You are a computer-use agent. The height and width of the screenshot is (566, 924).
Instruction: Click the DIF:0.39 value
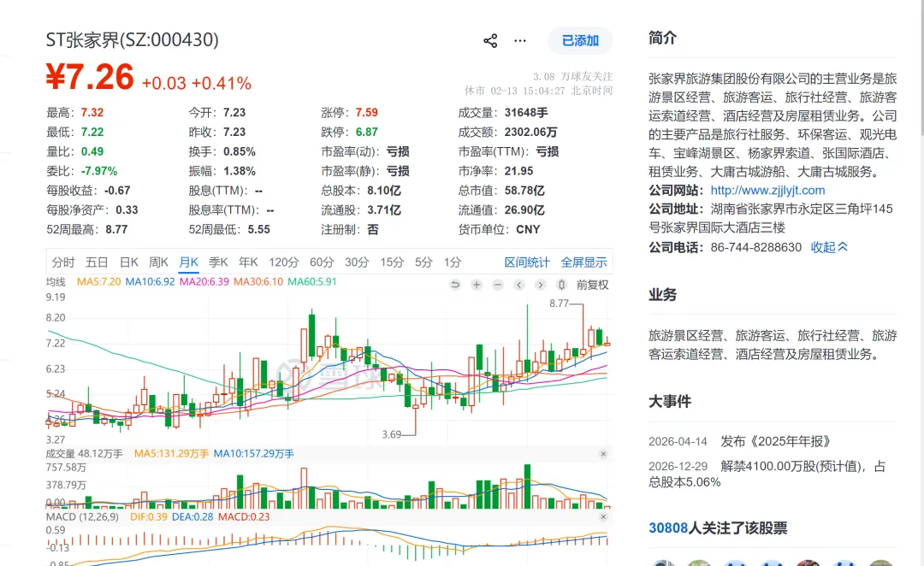[149, 516]
